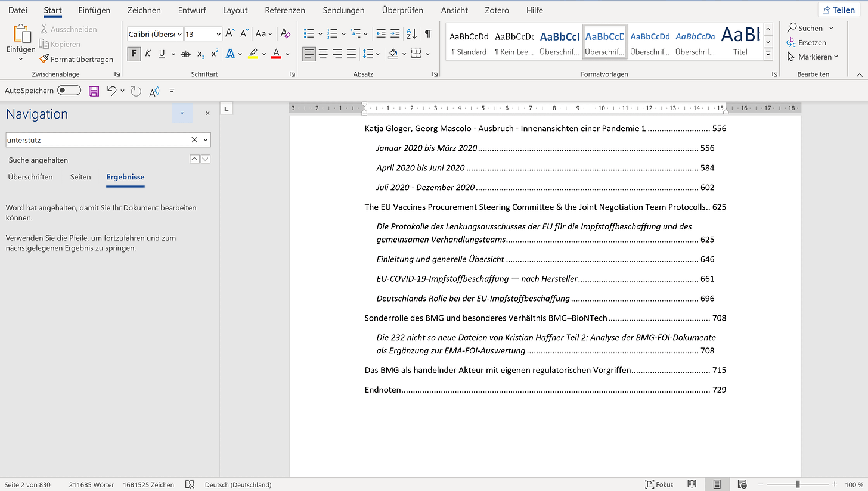The width and height of the screenshot is (868, 491).
Task: Sort text A-Z icon
Action: pyautogui.click(x=411, y=33)
